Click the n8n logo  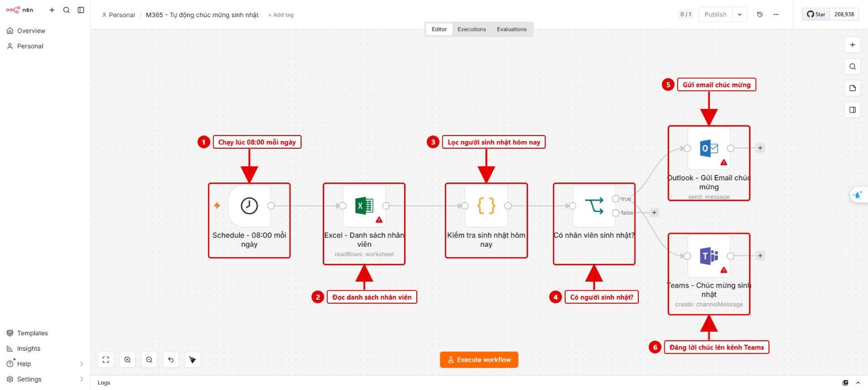[20, 10]
